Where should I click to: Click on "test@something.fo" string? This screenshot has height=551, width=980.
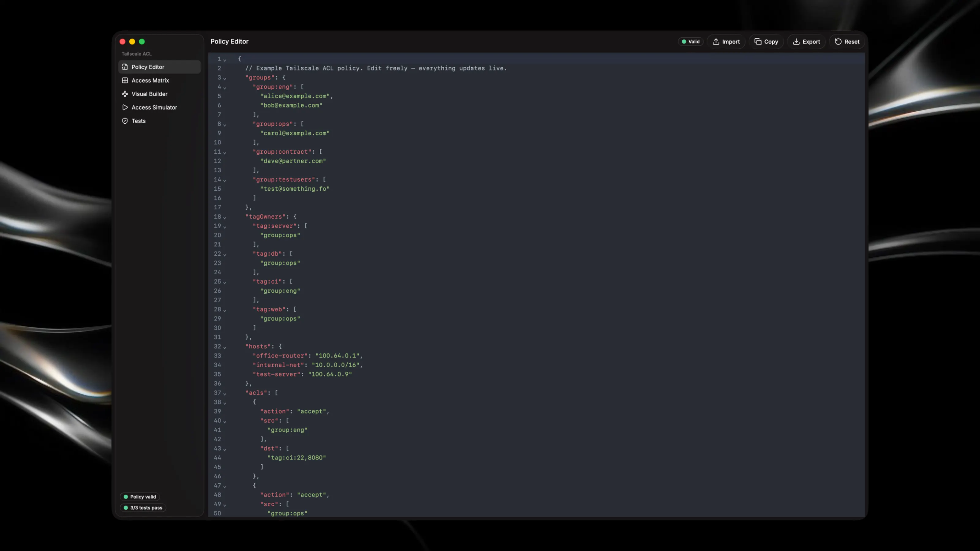click(x=295, y=189)
